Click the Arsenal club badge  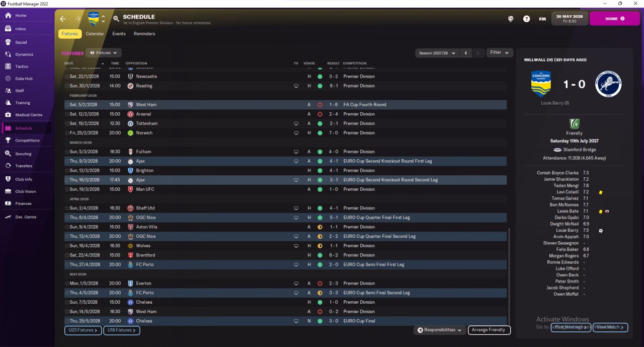click(130, 114)
